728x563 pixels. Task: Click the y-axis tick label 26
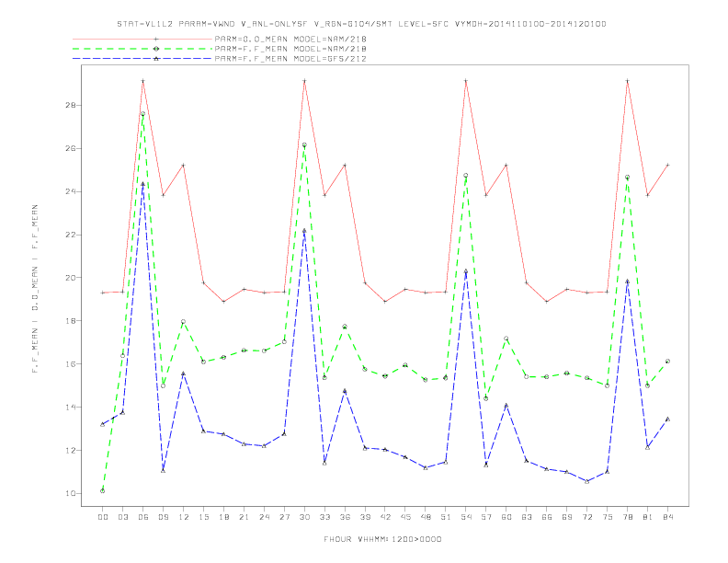(x=71, y=149)
